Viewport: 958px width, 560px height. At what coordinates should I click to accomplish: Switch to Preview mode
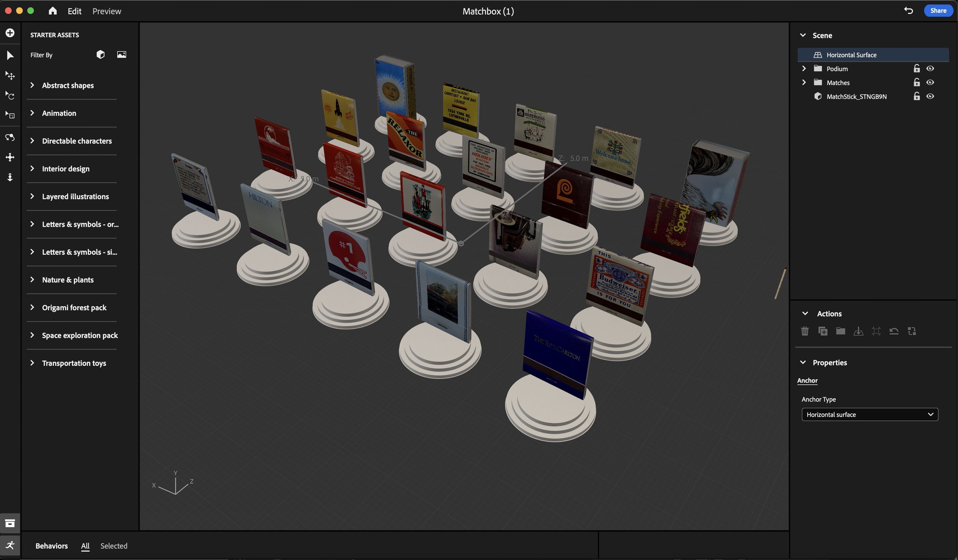point(107,11)
